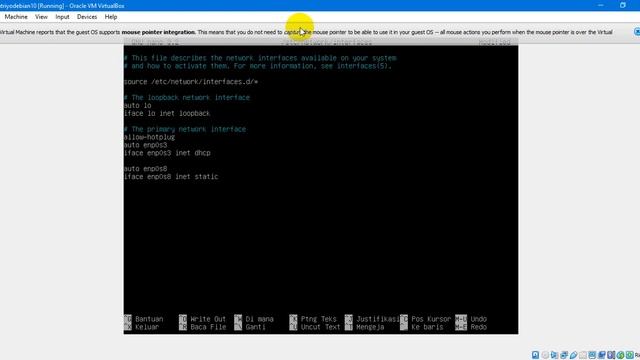Click the nano 'Pos Kursor' shortcut label

[x=431, y=319]
